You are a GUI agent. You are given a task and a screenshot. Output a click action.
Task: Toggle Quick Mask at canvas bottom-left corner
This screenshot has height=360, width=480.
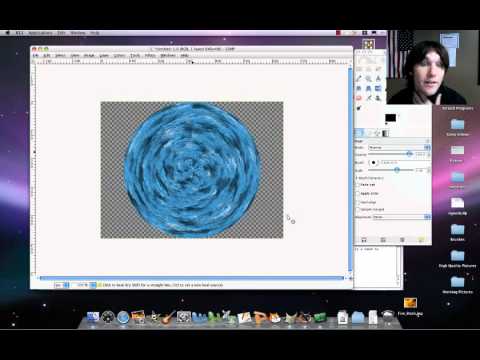(x=33, y=274)
